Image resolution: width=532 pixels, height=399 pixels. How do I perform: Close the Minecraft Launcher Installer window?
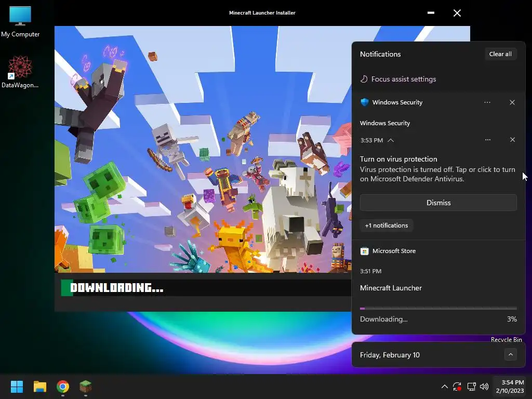point(457,13)
